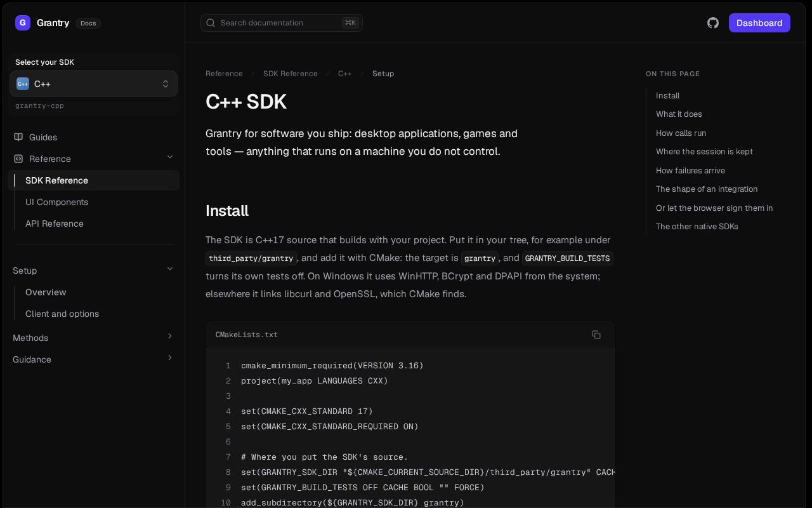
Task: Click the Guides sidebar label
Action: (x=43, y=137)
